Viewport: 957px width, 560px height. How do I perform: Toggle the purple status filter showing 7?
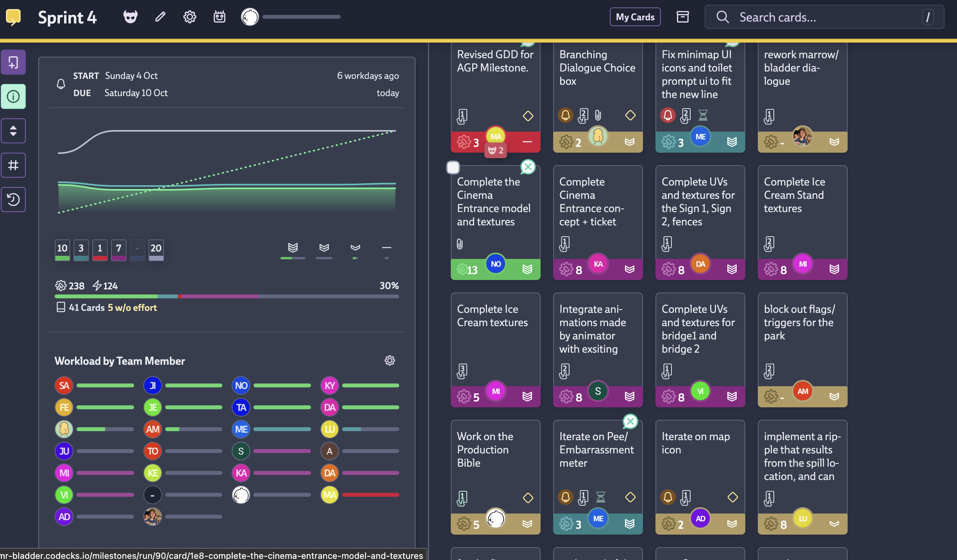point(119,250)
